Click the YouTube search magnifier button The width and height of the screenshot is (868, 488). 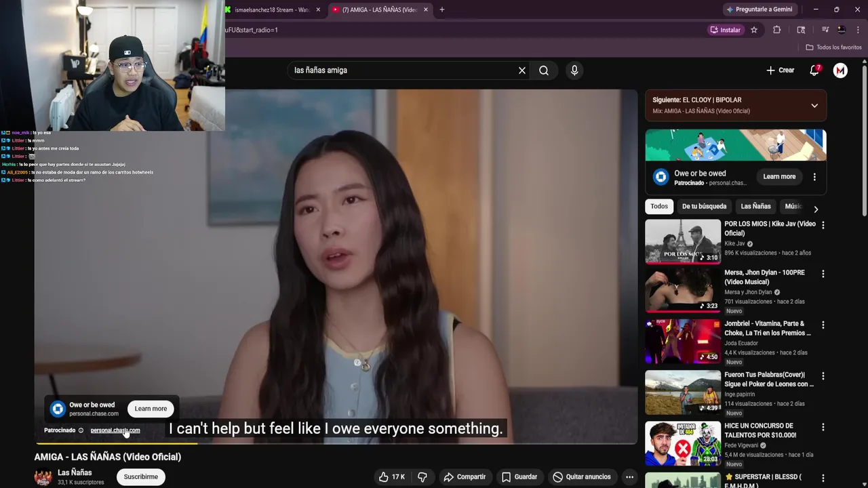coord(544,70)
